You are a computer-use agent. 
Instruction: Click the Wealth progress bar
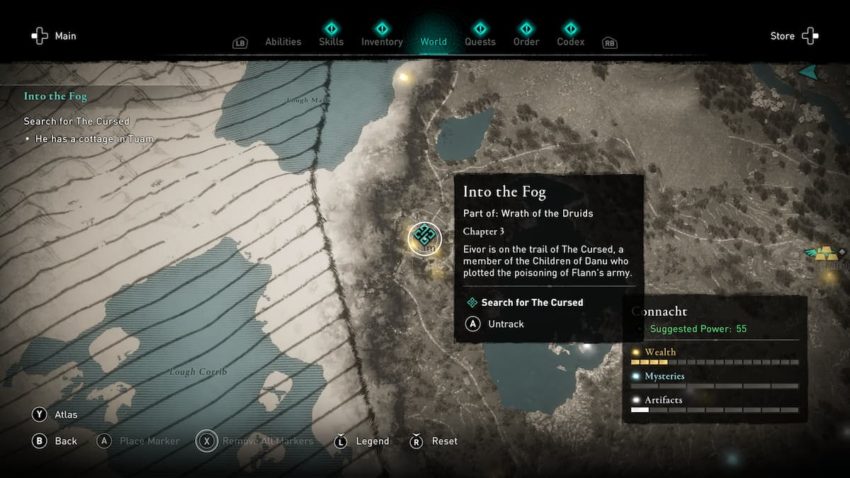[714, 362]
